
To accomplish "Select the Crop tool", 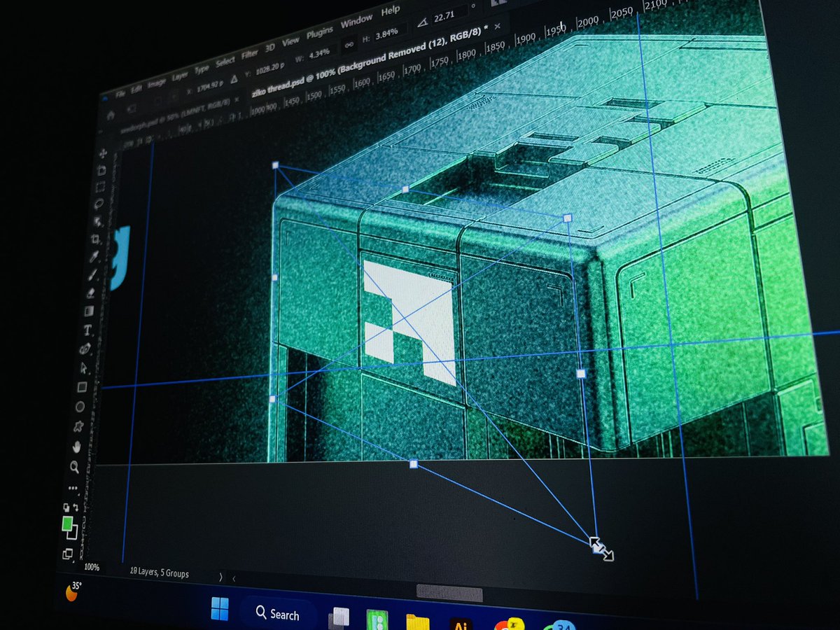I will (94, 239).
